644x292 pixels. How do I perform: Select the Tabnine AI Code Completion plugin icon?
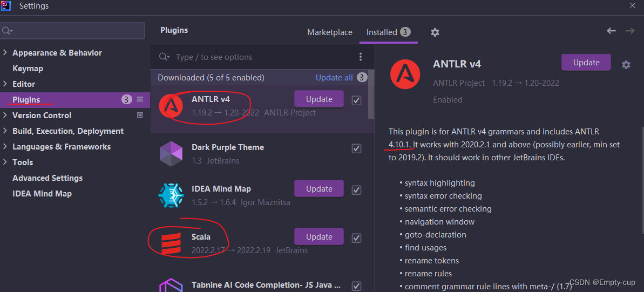pyautogui.click(x=171, y=284)
